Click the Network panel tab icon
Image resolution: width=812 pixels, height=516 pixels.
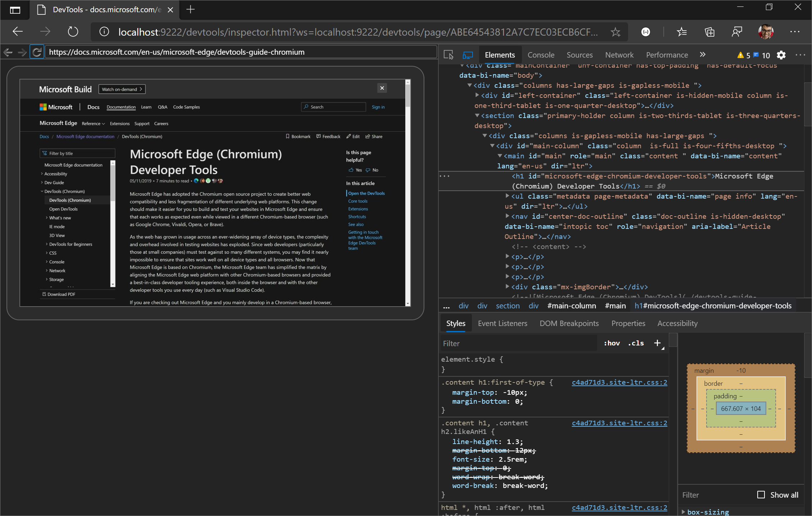619,54
